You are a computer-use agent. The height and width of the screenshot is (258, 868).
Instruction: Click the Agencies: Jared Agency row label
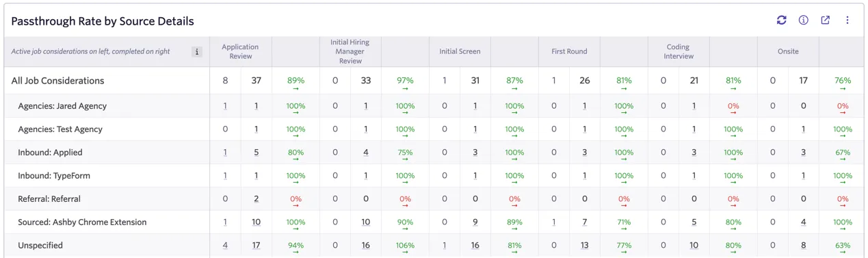[62, 106]
